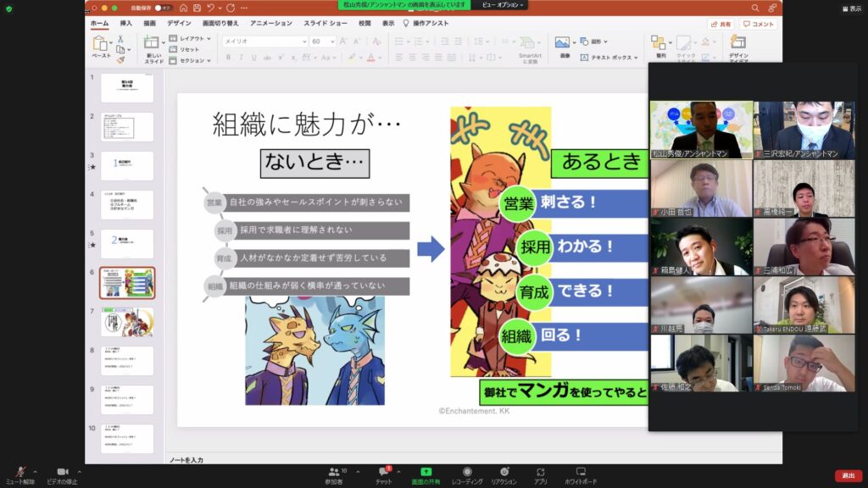Switch to the Design (デザイン) tab

click(179, 23)
